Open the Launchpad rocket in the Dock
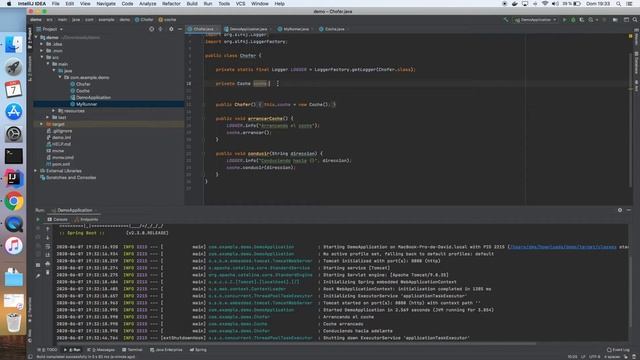 (x=13, y=67)
